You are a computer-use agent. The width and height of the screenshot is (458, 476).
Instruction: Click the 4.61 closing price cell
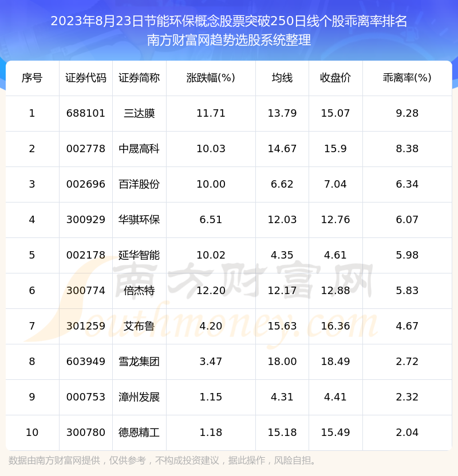335,255
